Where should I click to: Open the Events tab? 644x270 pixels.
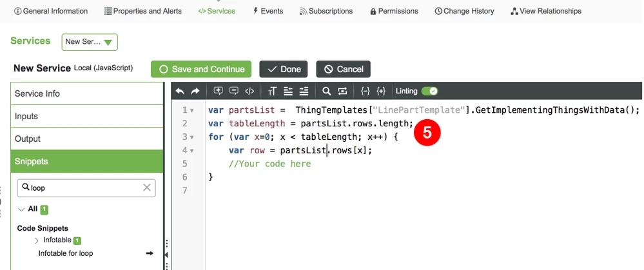[x=268, y=11]
